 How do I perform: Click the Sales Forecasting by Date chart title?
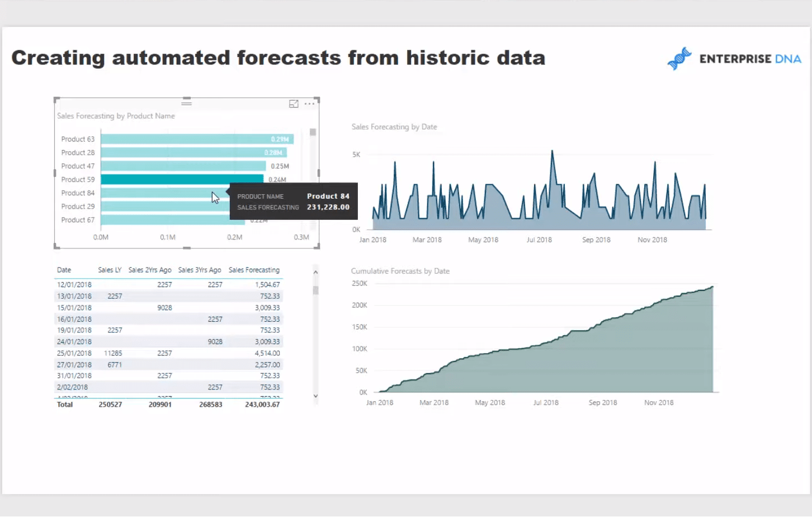pyautogui.click(x=394, y=127)
